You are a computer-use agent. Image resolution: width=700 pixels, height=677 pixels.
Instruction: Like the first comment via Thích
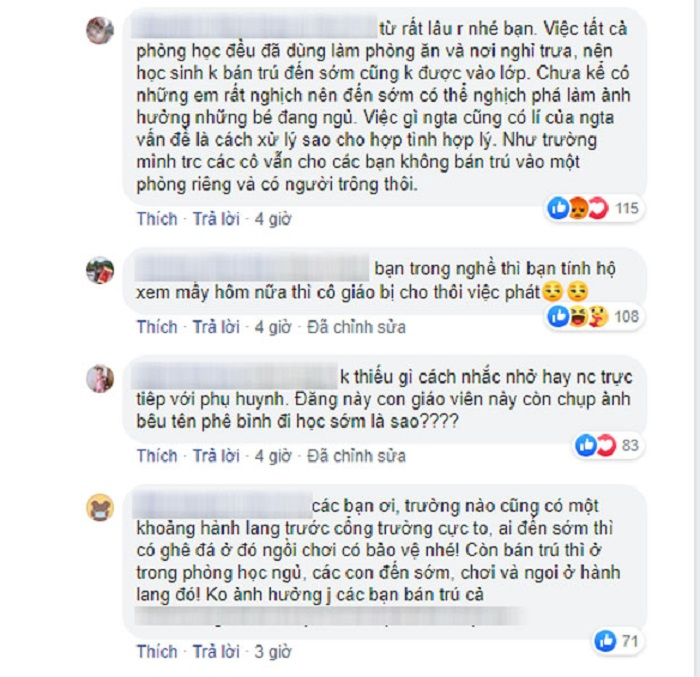coord(157,219)
